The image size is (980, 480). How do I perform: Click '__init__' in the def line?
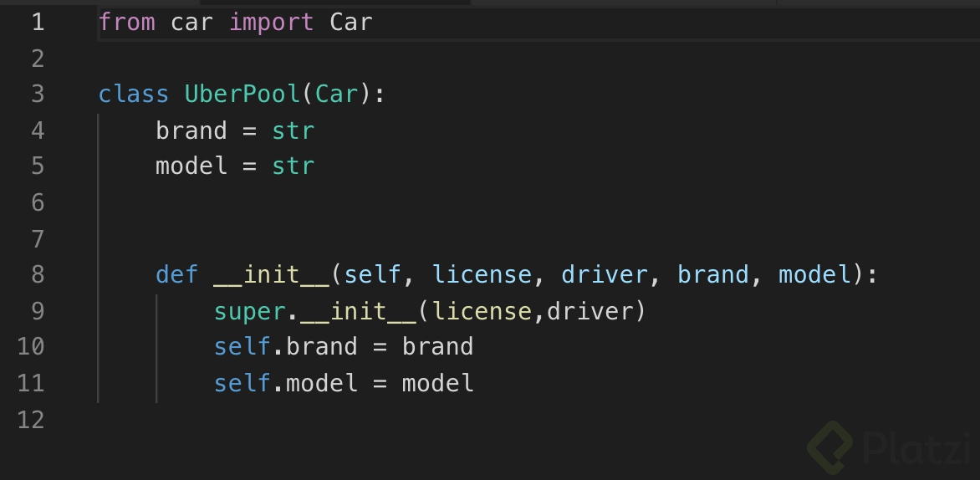coord(271,274)
